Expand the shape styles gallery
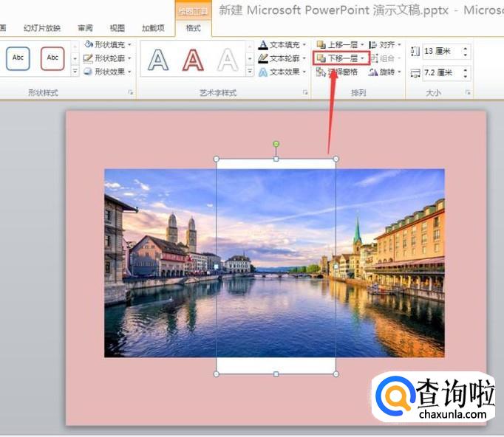 pos(75,71)
